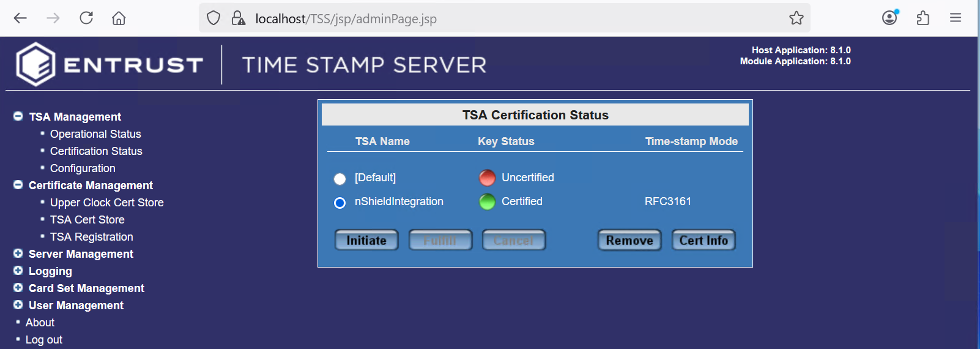Click the shield tracking protection icon
980x349 pixels.
213,18
